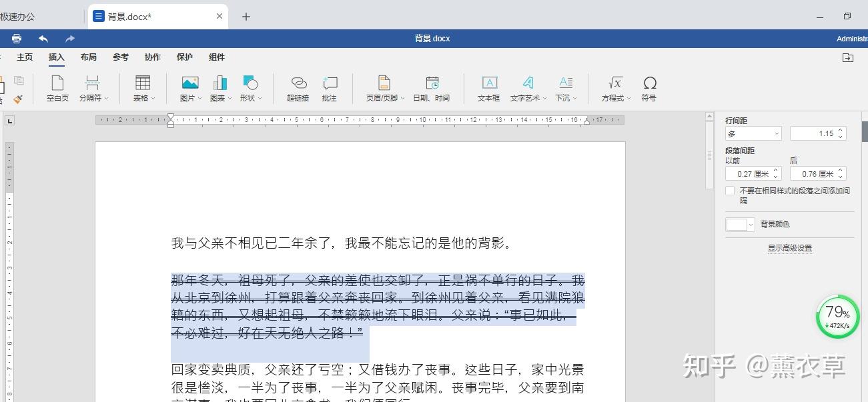Redo the last action
Viewport: 868px width, 402px height.
tap(70, 39)
